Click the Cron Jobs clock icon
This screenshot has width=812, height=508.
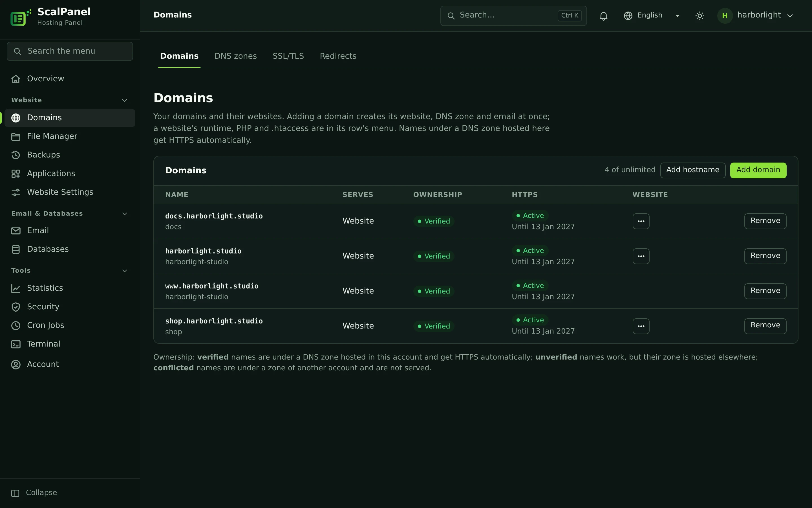16,326
